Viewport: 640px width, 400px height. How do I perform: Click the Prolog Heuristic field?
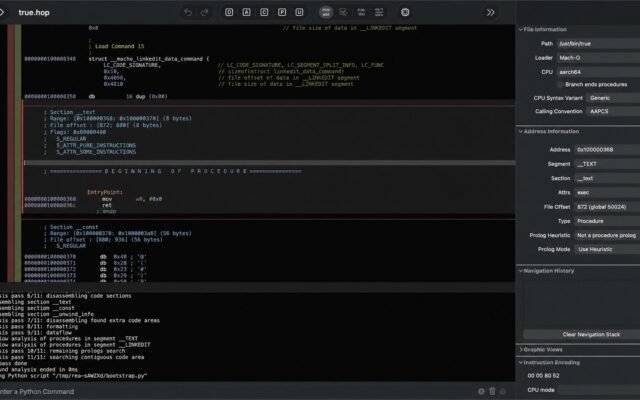607,235
